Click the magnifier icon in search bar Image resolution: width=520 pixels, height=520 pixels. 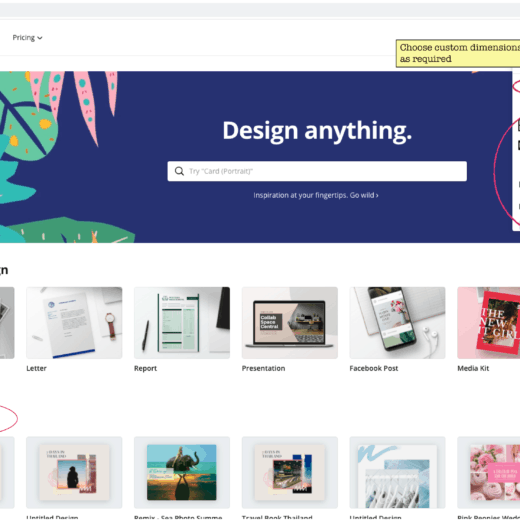click(x=179, y=171)
